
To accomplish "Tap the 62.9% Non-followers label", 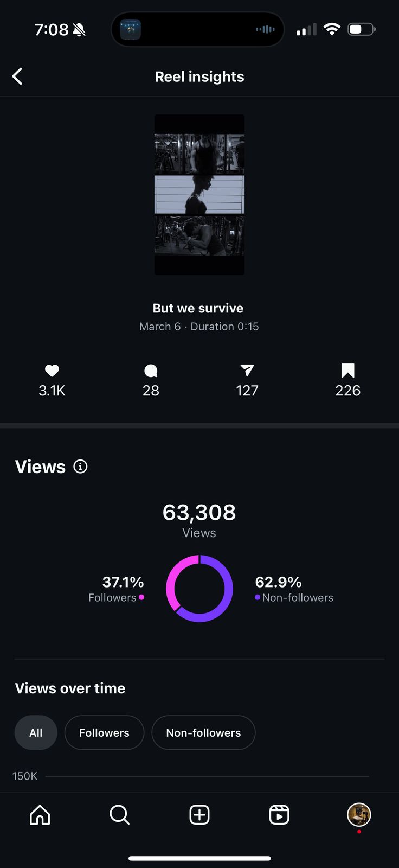I will pos(294,589).
